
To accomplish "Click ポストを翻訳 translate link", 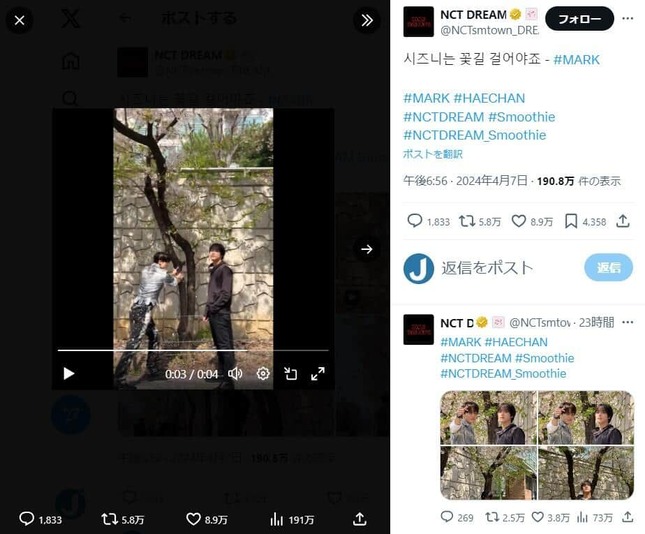I will tap(433, 154).
